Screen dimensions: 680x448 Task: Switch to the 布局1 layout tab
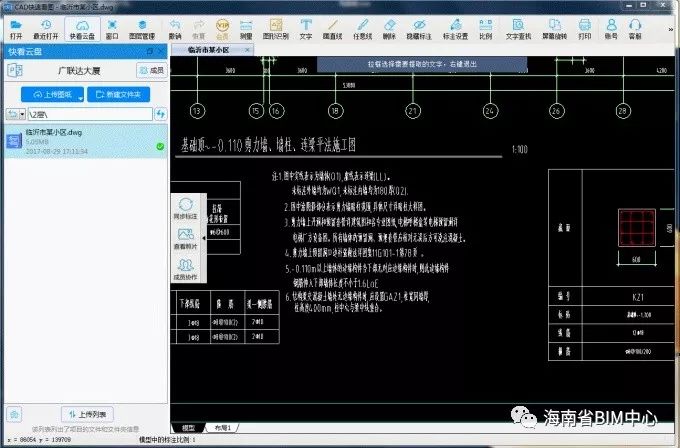(x=223, y=428)
